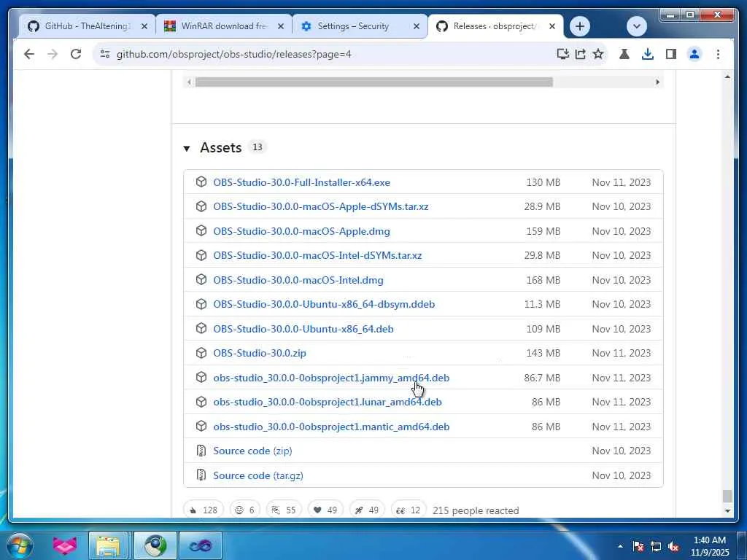
Task: Click file icon beside Source code (tar.gz)
Action: point(201,475)
